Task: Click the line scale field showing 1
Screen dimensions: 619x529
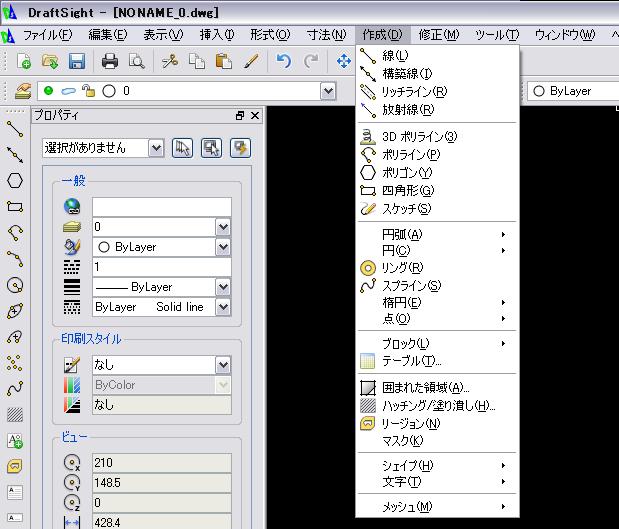Action: 161,267
